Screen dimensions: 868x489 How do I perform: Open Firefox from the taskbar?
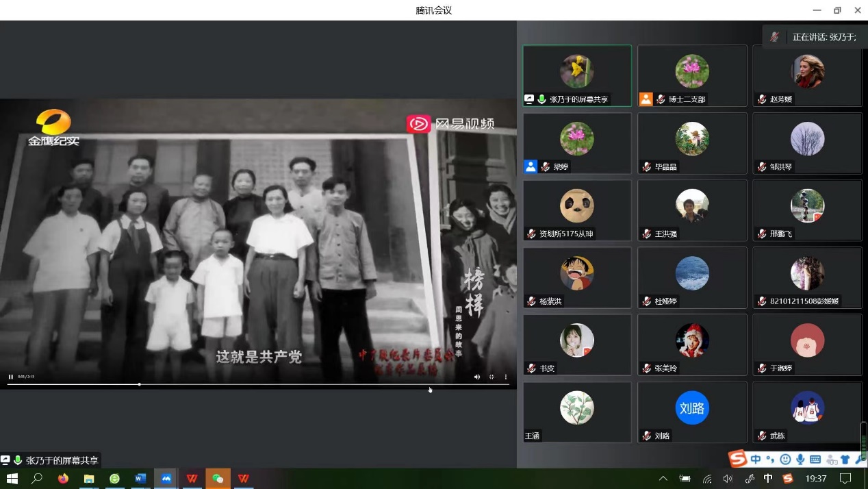click(x=63, y=479)
